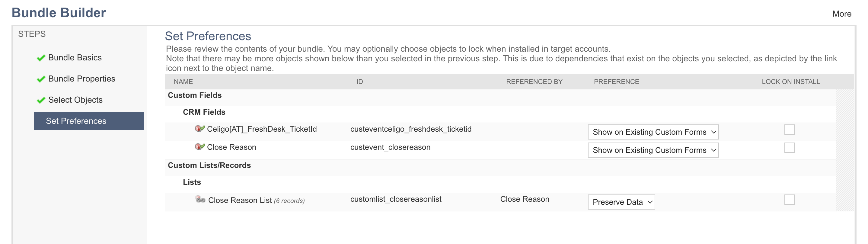Click the dependency link icon beside Close Reason List
This screenshot has width=868, height=244.
[200, 199]
